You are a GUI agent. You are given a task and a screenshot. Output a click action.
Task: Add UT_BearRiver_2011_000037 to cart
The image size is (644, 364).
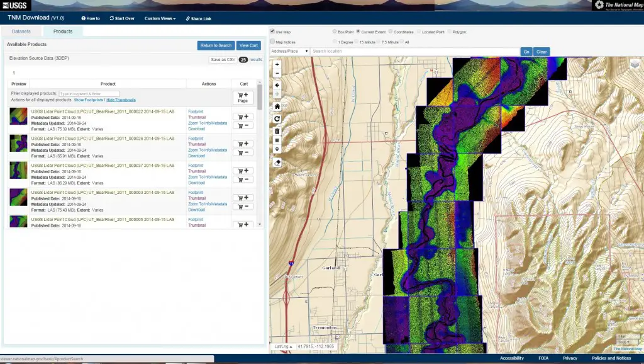point(243,171)
